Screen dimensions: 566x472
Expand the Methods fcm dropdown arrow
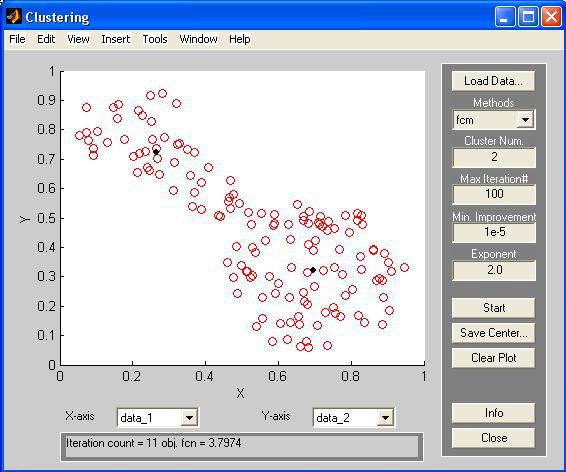coord(525,119)
